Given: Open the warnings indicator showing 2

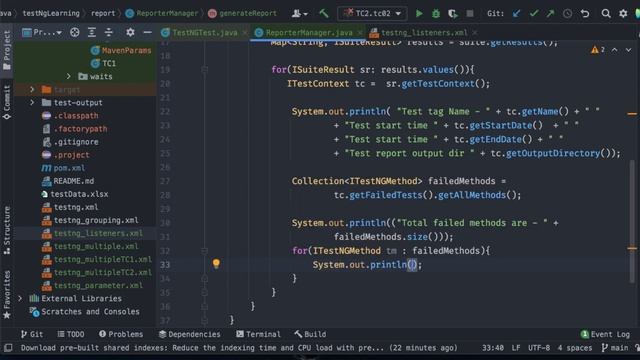Looking at the screenshot, I should pyautogui.click(x=598, y=49).
